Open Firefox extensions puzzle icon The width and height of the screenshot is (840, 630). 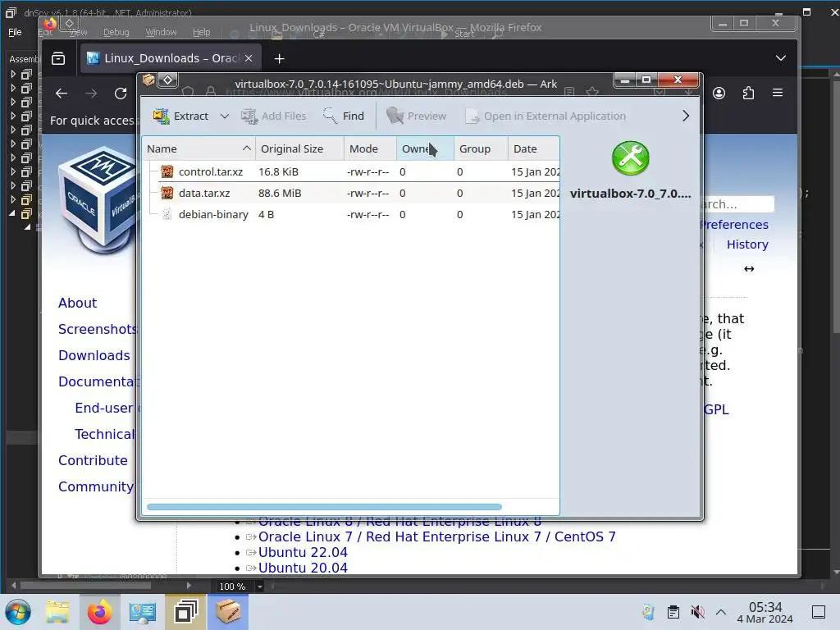[x=748, y=94]
